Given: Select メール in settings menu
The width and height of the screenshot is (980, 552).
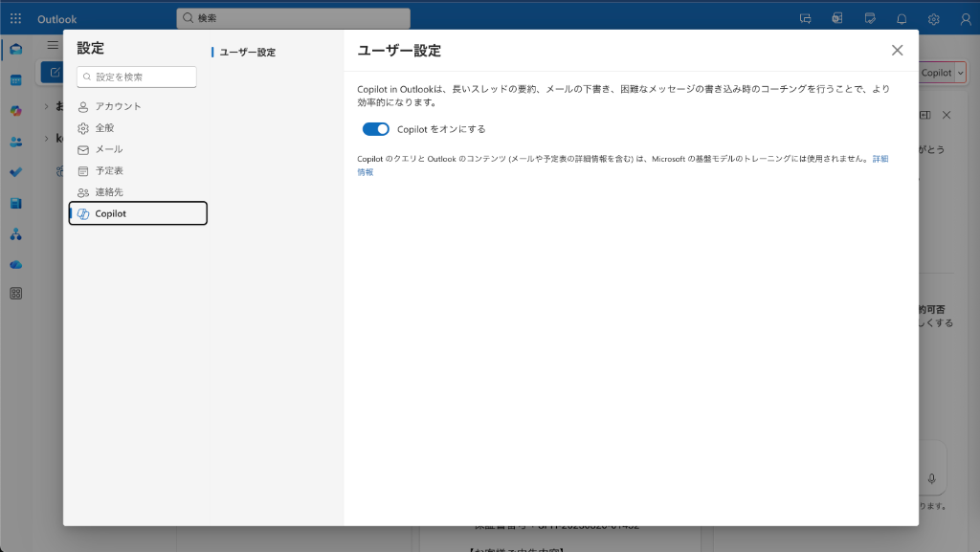Looking at the screenshot, I should click(x=108, y=149).
